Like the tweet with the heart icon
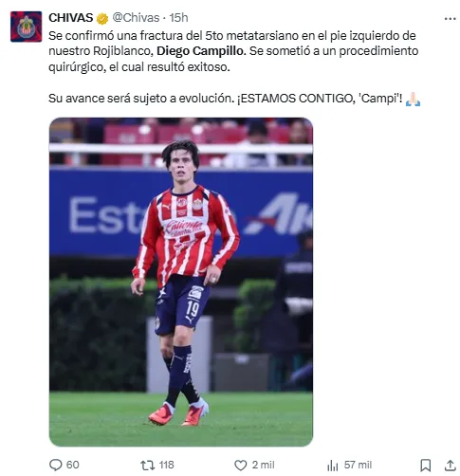The image size is (460, 476). coord(240,465)
